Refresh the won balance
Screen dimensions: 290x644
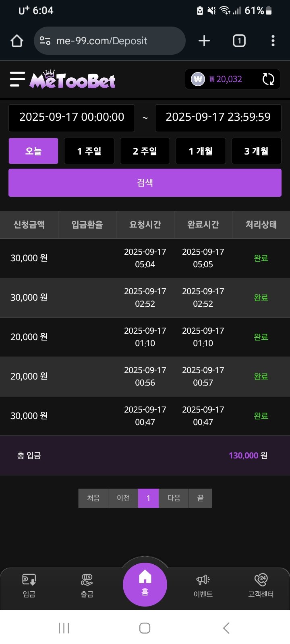(x=268, y=79)
